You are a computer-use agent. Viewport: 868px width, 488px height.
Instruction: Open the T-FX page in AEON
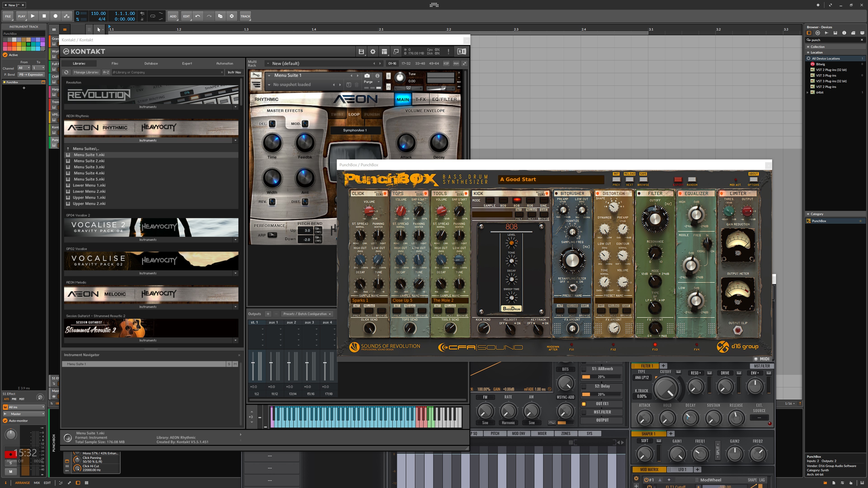click(x=420, y=99)
